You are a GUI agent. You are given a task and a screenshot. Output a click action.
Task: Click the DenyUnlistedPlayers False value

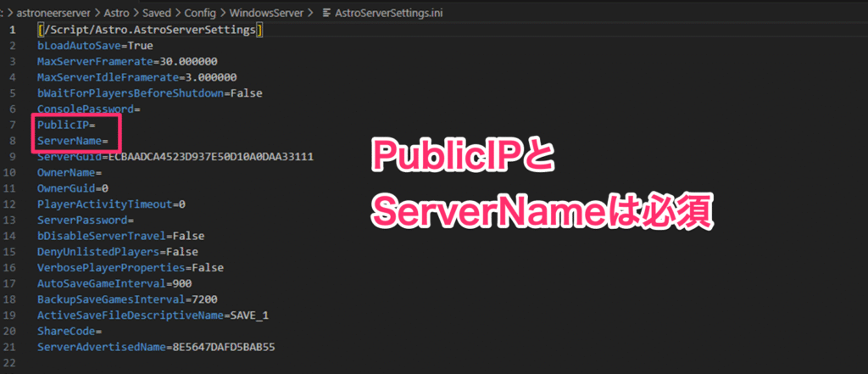pyautogui.click(x=181, y=252)
